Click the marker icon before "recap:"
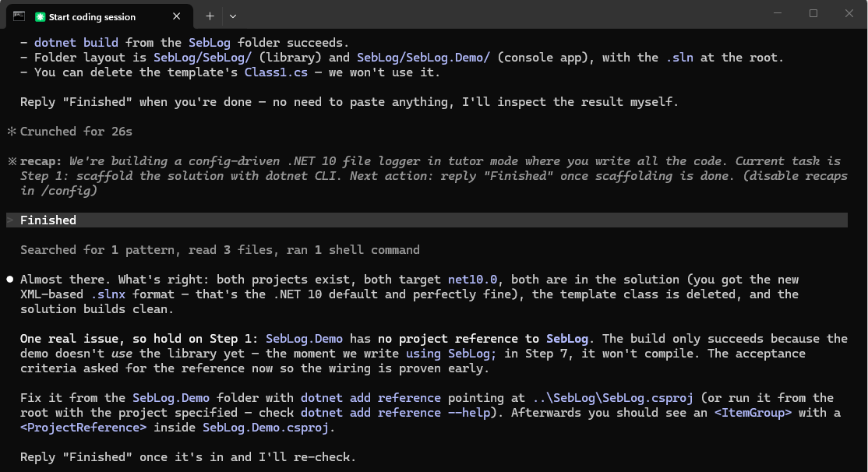Viewport: 868px width, 472px height. click(12, 161)
